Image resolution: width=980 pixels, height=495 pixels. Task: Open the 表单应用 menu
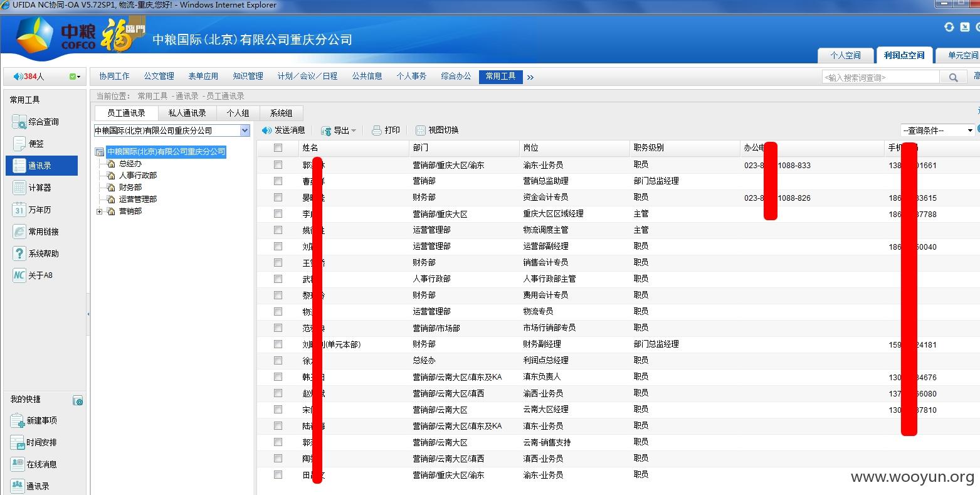coord(203,77)
